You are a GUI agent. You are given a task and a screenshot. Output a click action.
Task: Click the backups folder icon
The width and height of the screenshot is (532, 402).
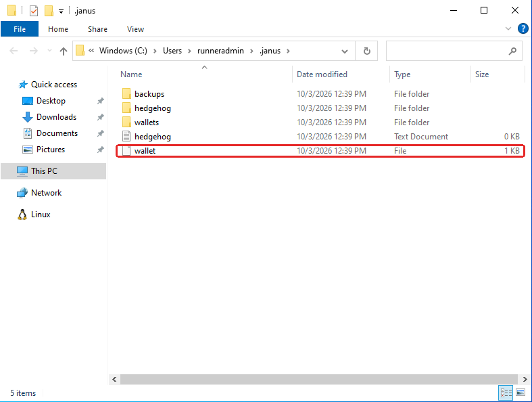point(126,94)
